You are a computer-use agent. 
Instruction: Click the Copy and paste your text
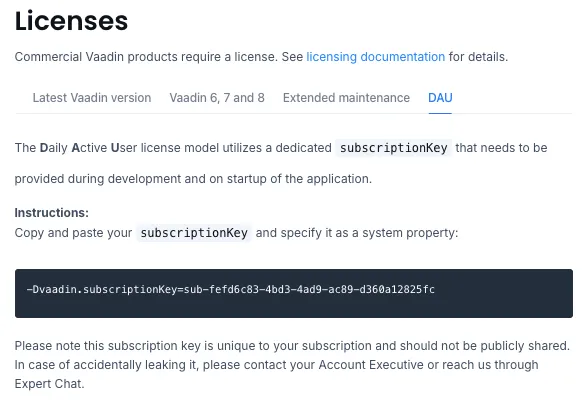coord(73,233)
